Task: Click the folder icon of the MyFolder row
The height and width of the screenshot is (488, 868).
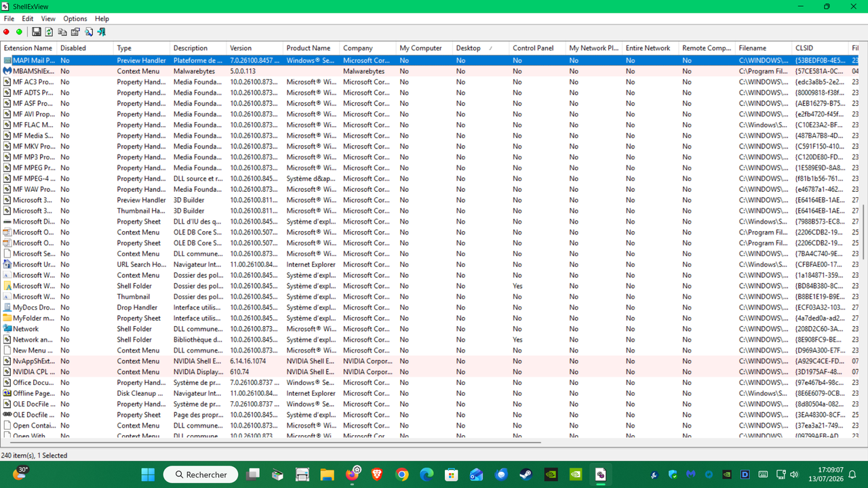Action: [x=7, y=319]
